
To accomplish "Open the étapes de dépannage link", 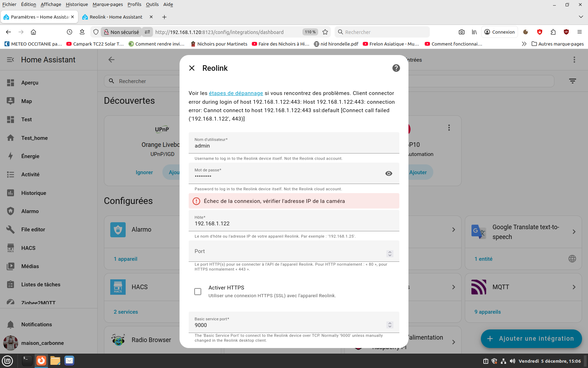I will coord(236,93).
